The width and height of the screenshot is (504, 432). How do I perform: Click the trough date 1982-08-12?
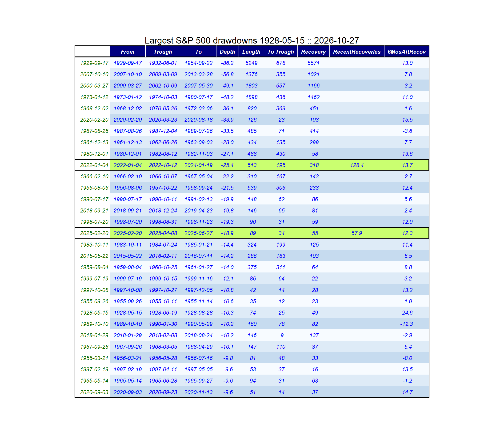163,154
